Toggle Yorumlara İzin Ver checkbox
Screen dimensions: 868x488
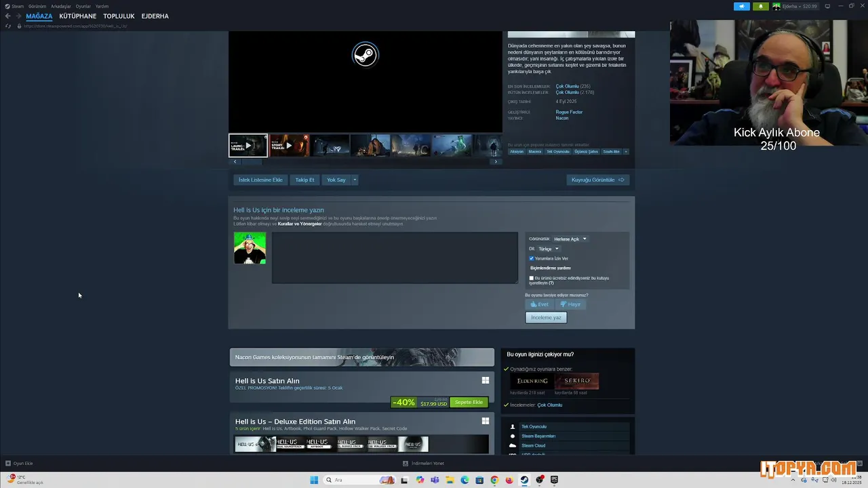pyautogui.click(x=531, y=258)
